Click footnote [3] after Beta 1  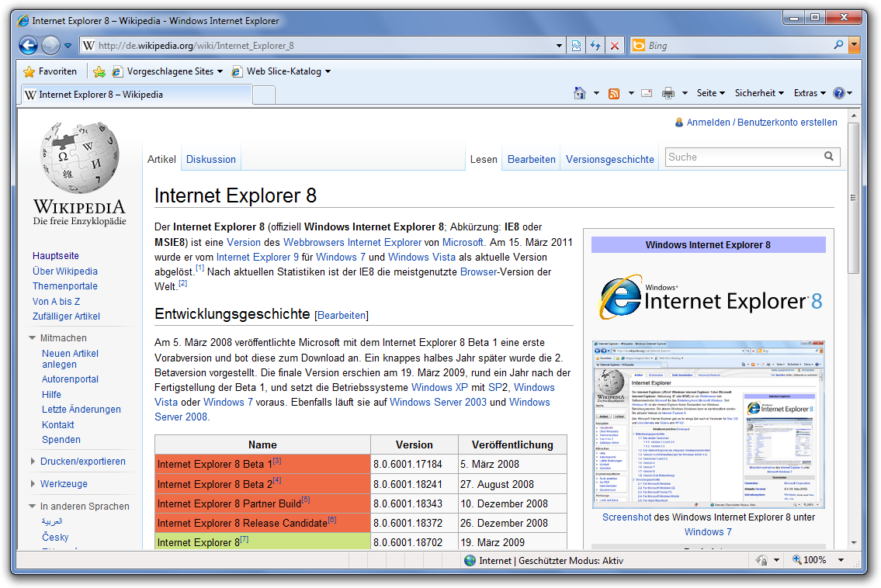tap(277, 461)
